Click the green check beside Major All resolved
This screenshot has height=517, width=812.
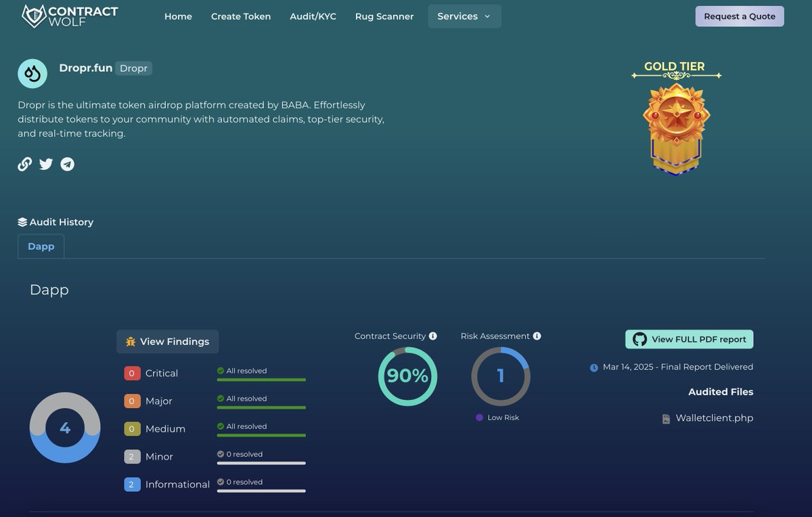point(221,399)
